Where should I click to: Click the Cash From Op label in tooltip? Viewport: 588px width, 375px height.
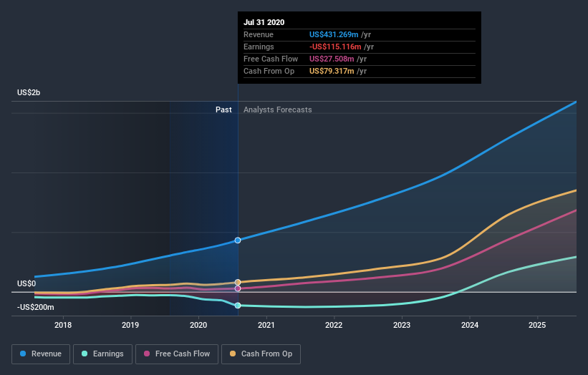point(269,71)
